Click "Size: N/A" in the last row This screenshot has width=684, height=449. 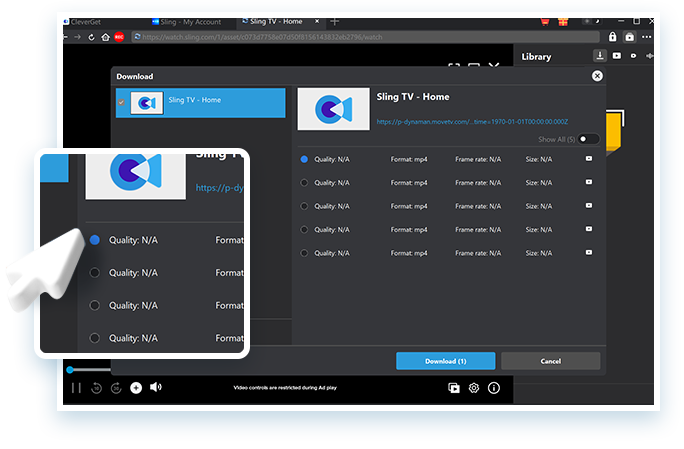tap(539, 253)
